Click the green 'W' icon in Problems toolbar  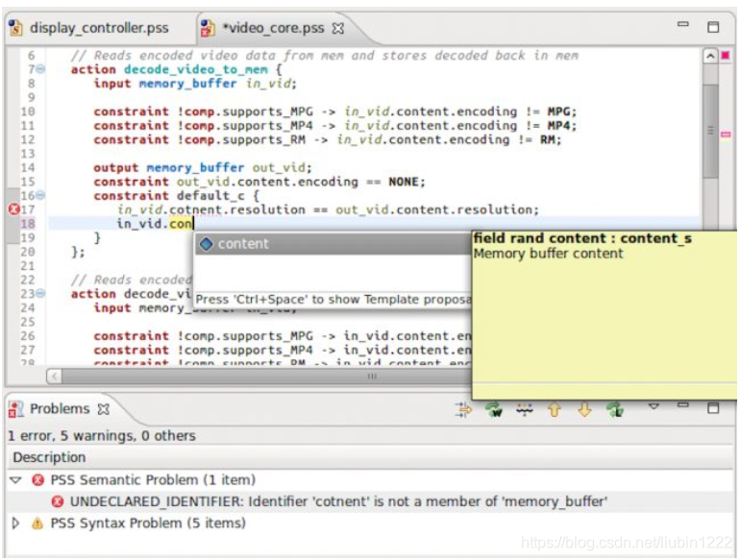494,409
